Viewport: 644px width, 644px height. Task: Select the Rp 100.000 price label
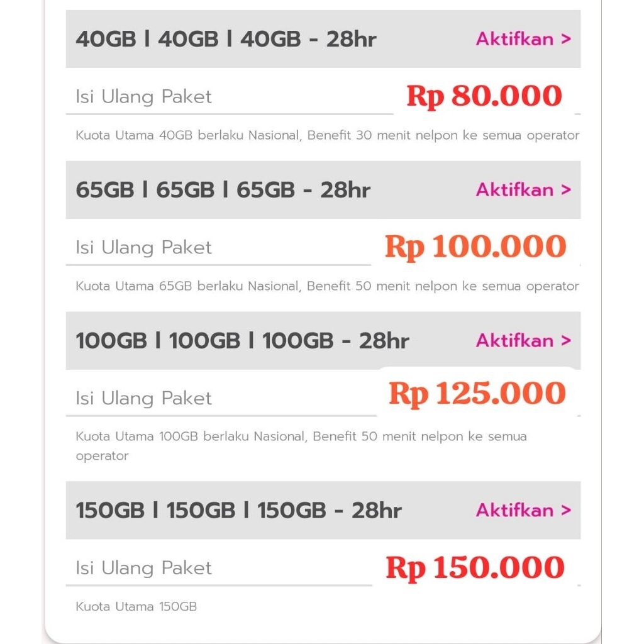[x=475, y=247]
